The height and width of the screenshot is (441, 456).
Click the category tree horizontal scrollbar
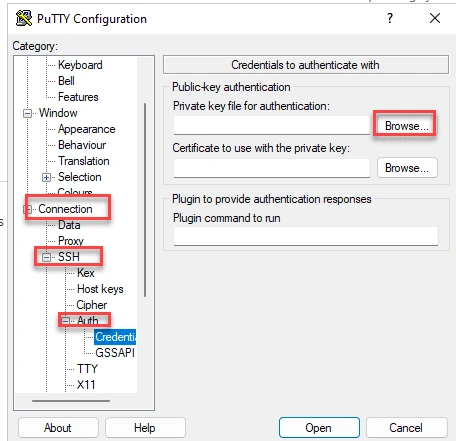[x=71, y=401]
